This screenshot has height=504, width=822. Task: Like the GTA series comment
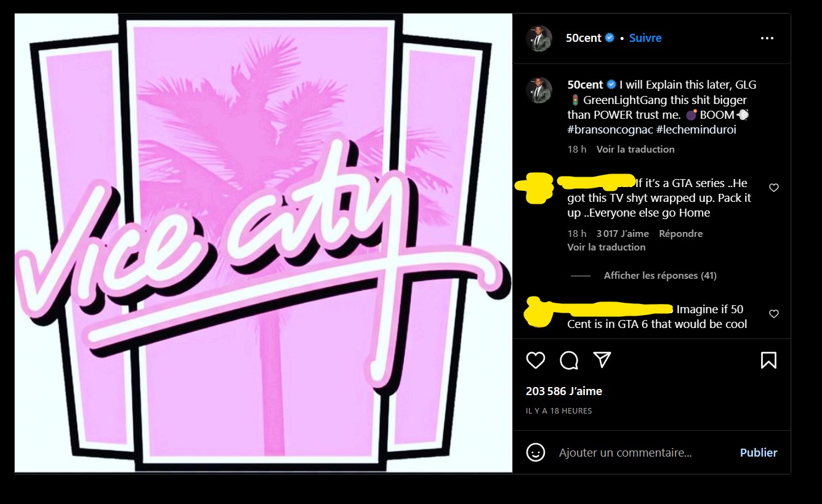(774, 188)
